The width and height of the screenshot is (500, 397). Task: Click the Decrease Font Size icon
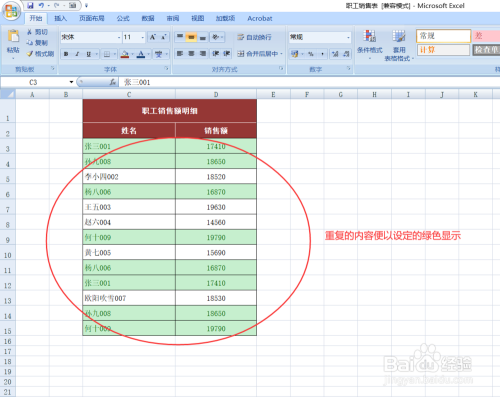click(x=164, y=37)
